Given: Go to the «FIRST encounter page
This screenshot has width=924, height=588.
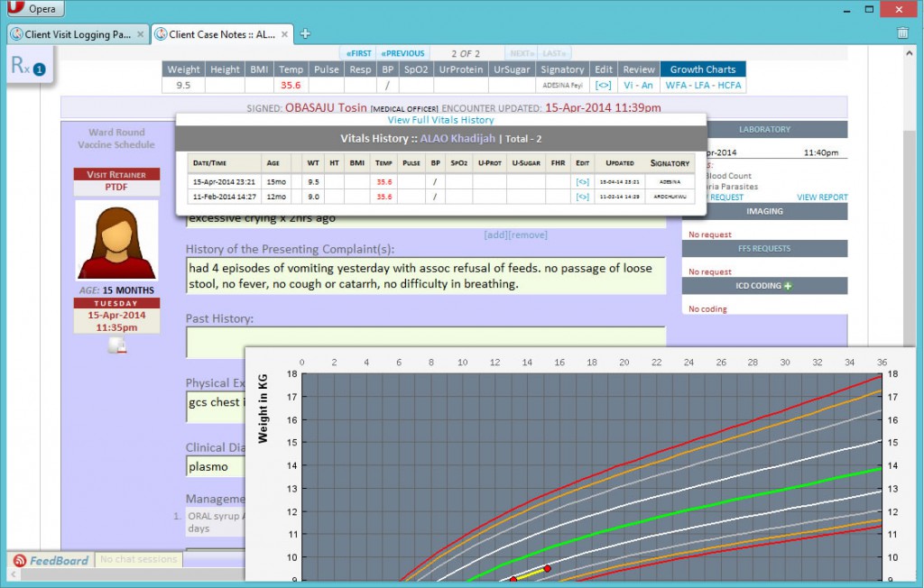Looking at the screenshot, I should coord(359,52).
